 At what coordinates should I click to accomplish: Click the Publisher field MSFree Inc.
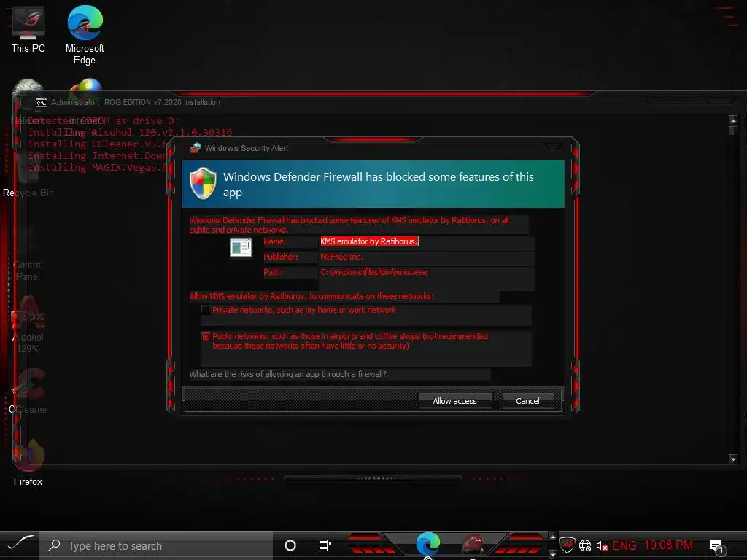[427, 257]
